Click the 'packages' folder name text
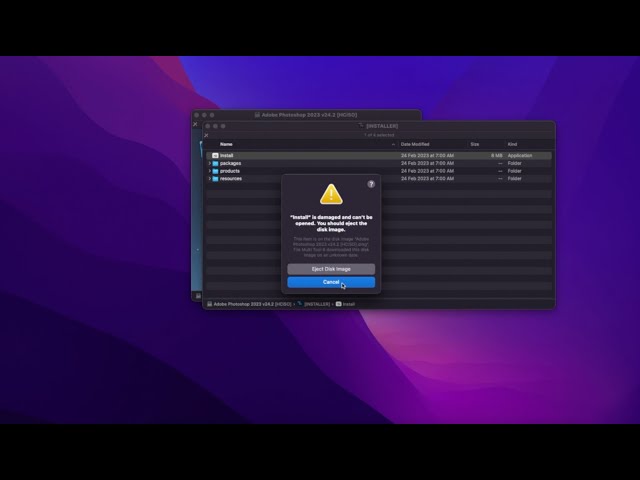The height and width of the screenshot is (480, 640). (230, 163)
